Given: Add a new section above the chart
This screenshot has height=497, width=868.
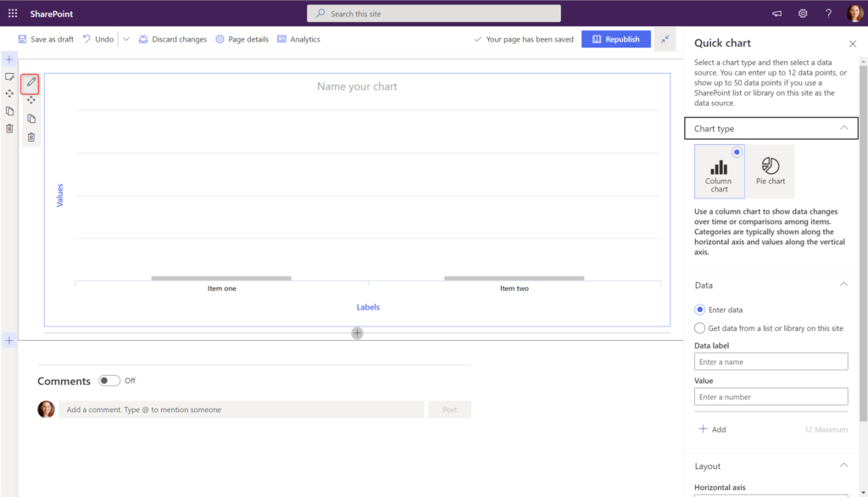Looking at the screenshot, I should click(x=9, y=59).
